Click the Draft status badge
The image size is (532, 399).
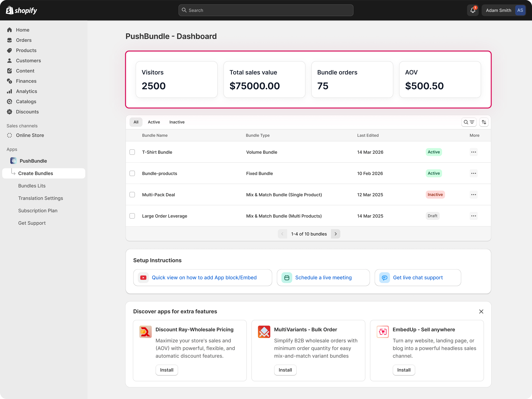(432, 216)
